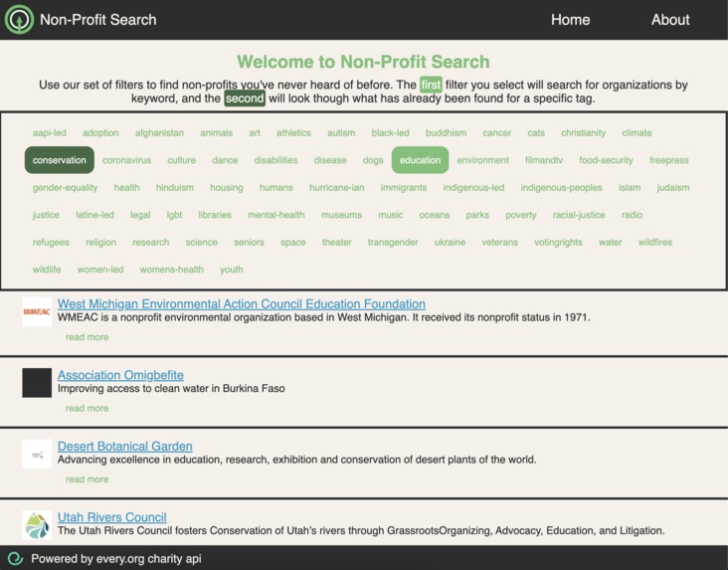Open the Desert Botanical Garden link
The image size is (728, 570).
tap(125, 446)
